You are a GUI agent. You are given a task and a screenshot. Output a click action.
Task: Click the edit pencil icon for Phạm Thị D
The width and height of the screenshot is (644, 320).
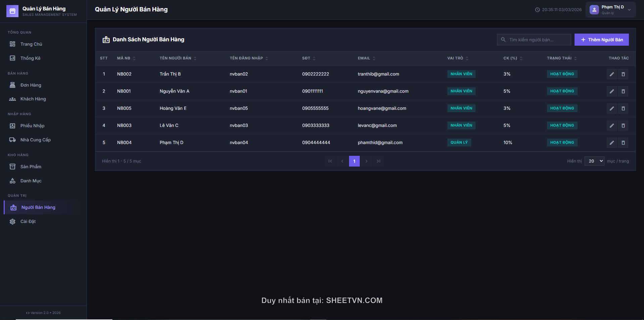click(611, 143)
